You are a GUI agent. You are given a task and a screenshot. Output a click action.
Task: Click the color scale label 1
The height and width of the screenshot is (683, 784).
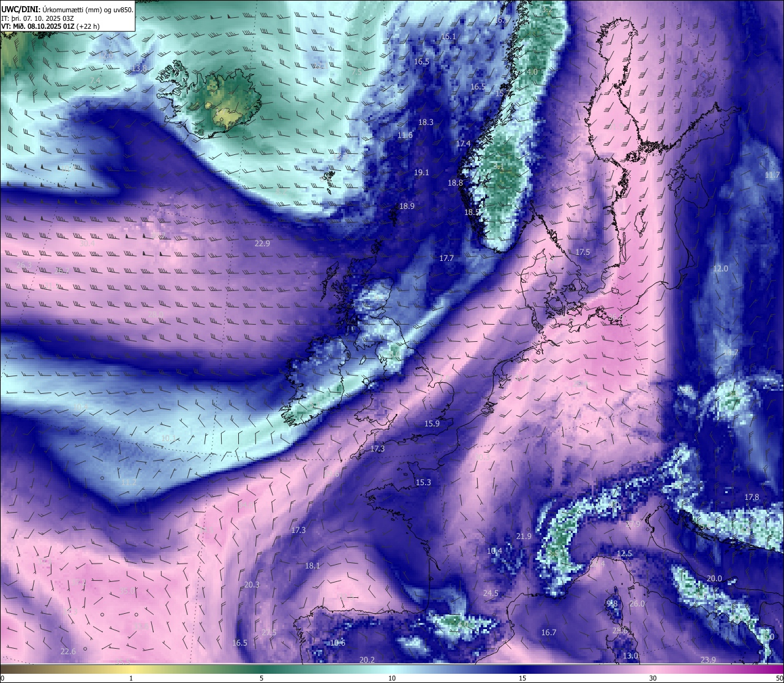click(x=131, y=678)
